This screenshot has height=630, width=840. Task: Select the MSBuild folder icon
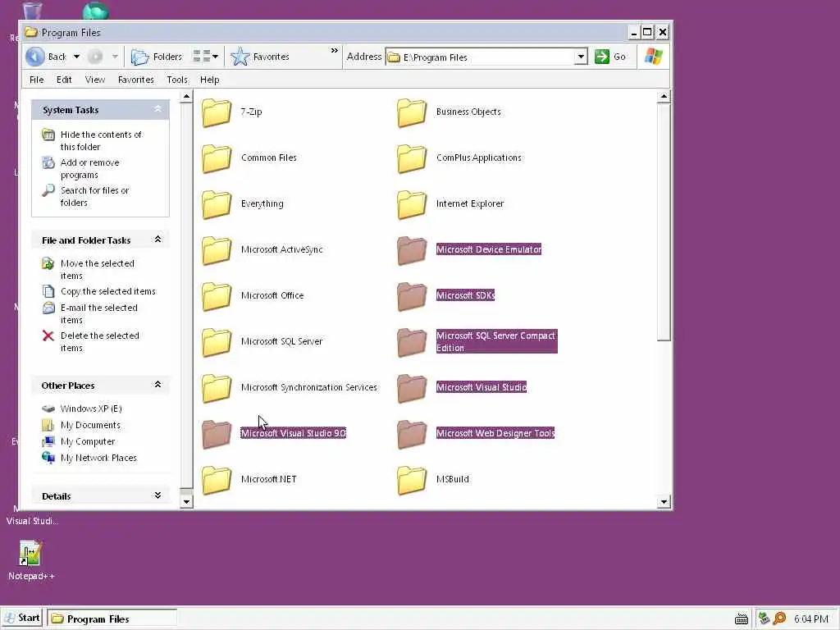click(x=412, y=481)
